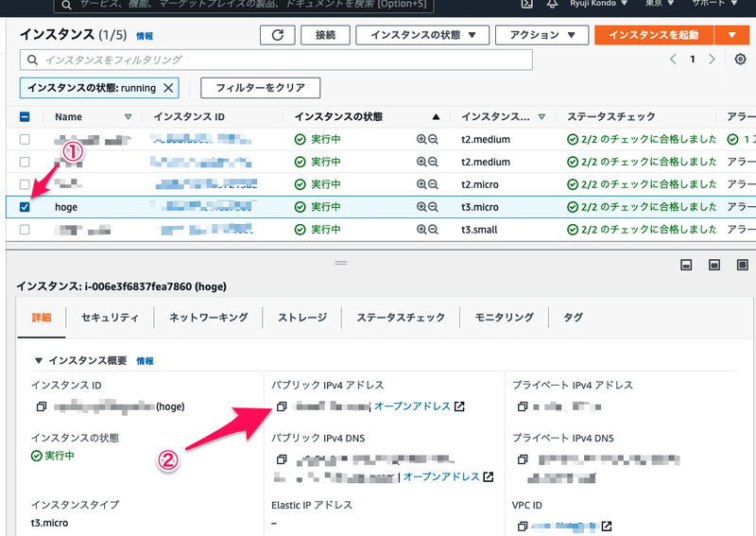This screenshot has height=536, width=756.
Task: Focus the top AWS services search box
Action: tap(244, 5)
